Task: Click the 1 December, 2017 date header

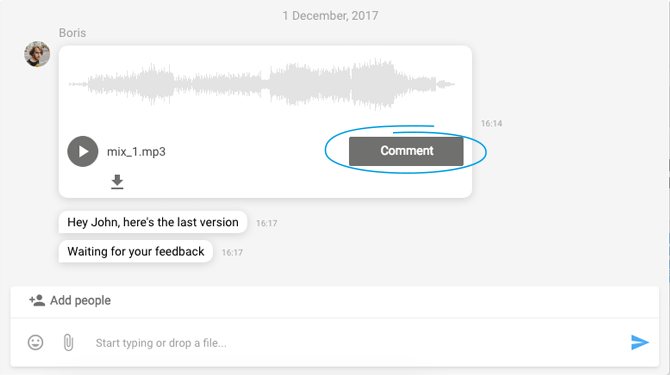Action: pyautogui.click(x=330, y=16)
